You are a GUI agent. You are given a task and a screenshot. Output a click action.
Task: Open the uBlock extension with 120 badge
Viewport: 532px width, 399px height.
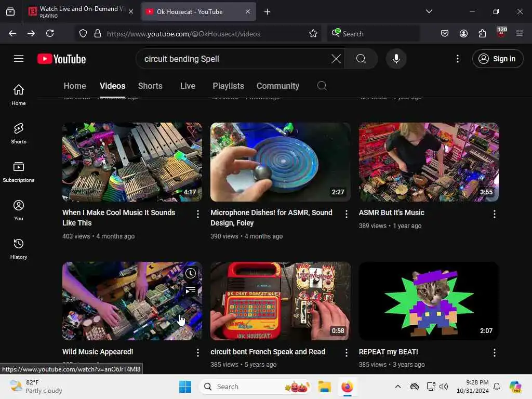click(501, 33)
